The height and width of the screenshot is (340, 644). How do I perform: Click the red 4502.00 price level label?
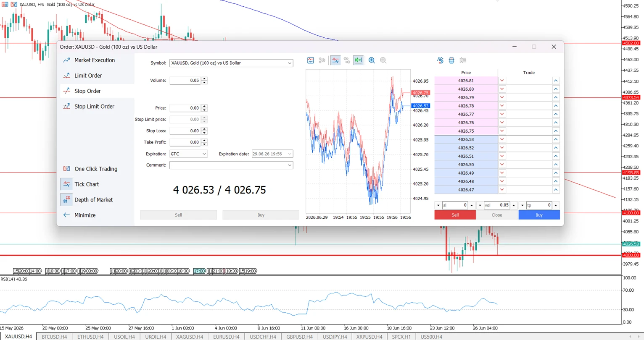[x=631, y=43]
